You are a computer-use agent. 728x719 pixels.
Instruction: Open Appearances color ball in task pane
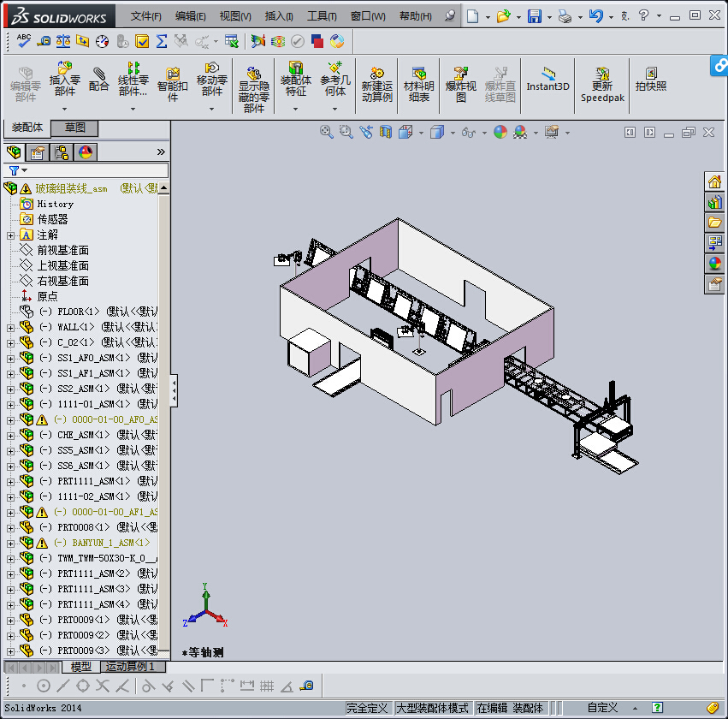click(x=714, y=264)
